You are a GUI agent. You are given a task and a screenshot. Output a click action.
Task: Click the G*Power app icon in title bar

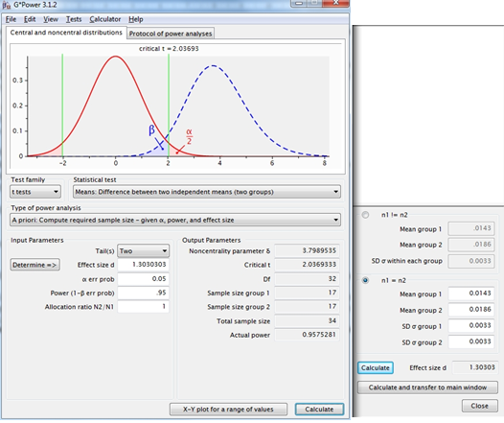click(7, 5)
